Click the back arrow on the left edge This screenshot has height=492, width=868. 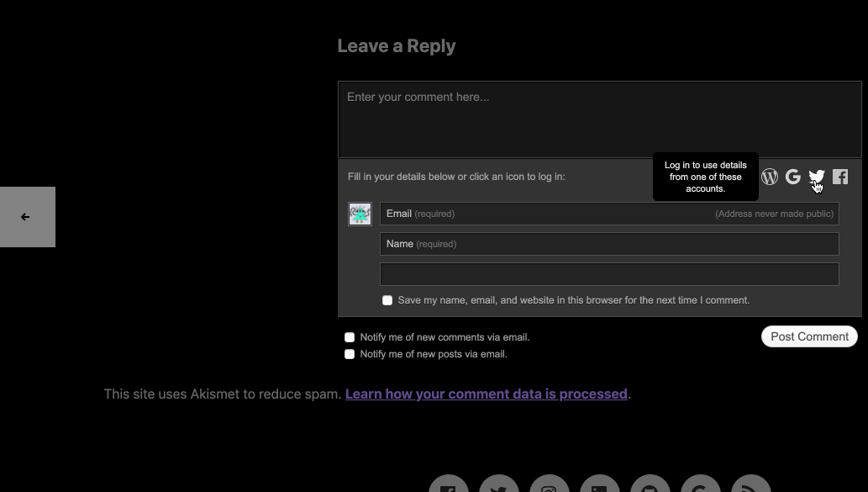pyautogui.click(x=25, y=216)
